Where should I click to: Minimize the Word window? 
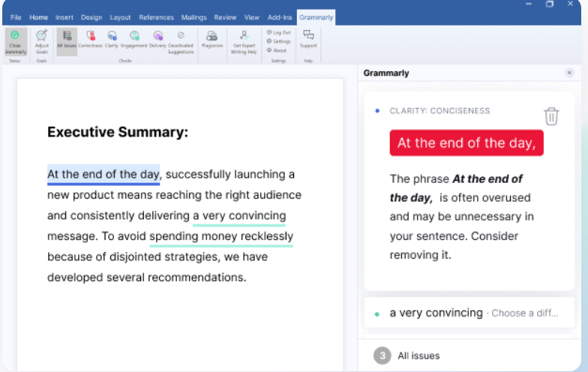point(528,4)
